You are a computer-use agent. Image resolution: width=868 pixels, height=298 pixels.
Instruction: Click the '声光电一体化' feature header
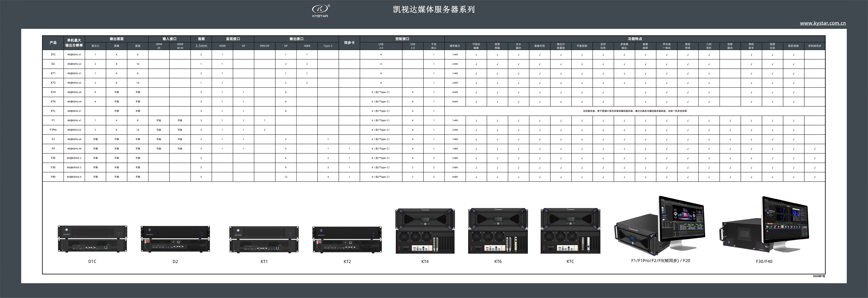(667, 46)
